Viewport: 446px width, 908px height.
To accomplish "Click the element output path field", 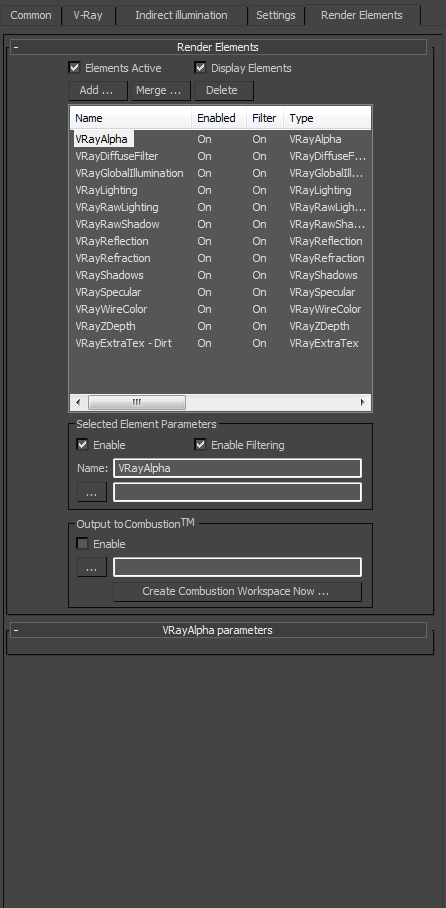I will click(x=237, y=492).
